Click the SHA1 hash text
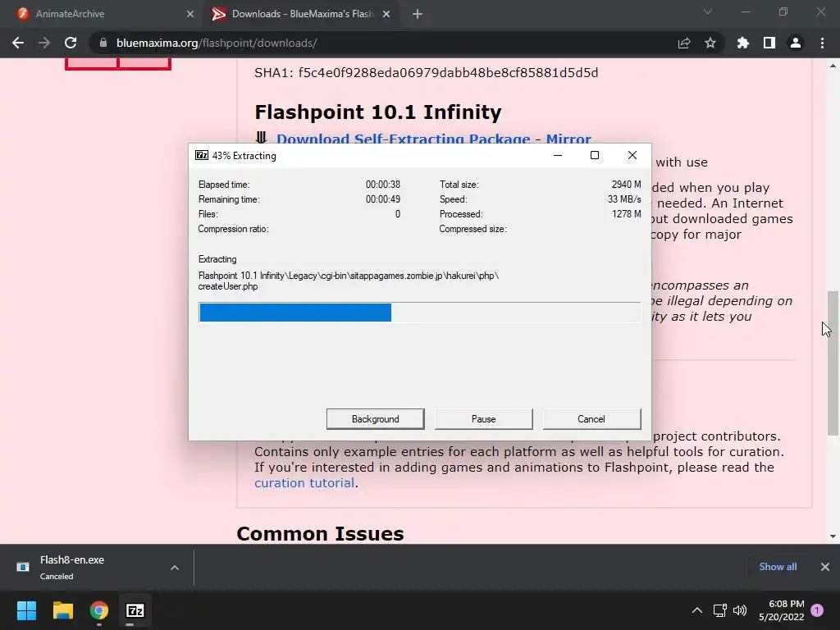This screenshot has width=840, height=630. (427, 73)
